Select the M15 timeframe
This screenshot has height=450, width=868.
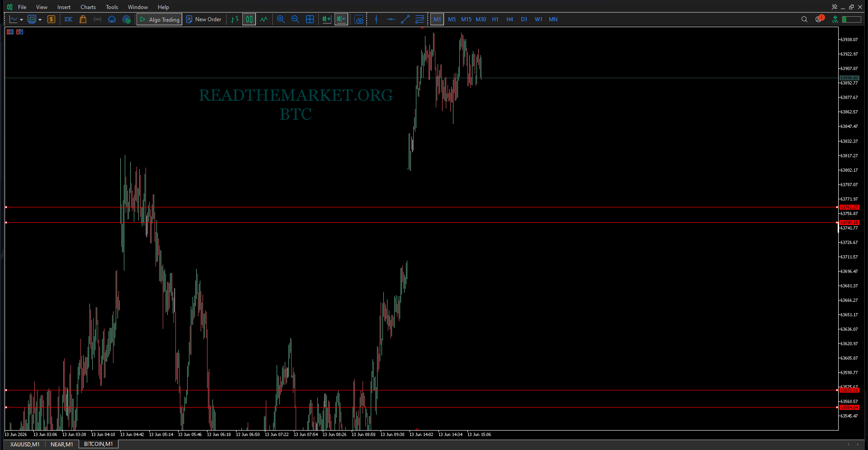[466, 19]
